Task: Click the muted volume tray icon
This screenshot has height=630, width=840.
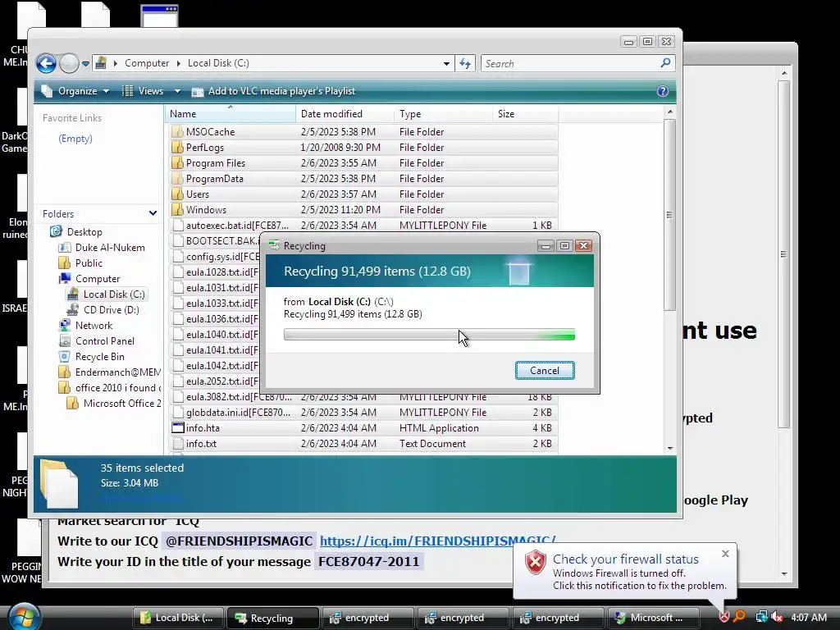Action: (x=777, y=617)
